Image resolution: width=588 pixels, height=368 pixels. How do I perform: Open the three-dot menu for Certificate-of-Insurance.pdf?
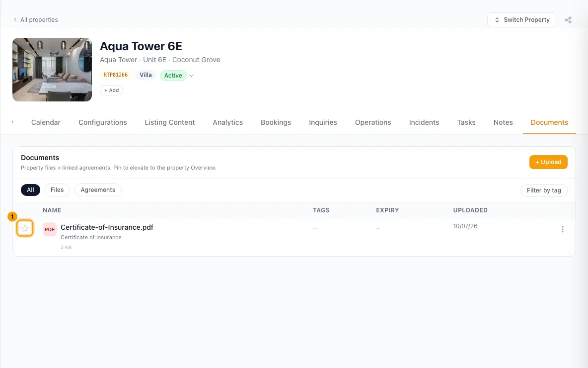(x=563, y=229)
